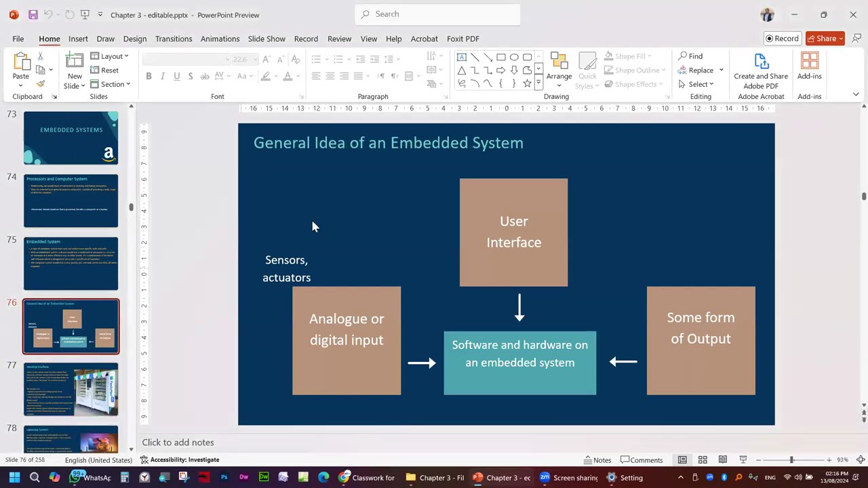Click the Save icon in title bar

33,14
